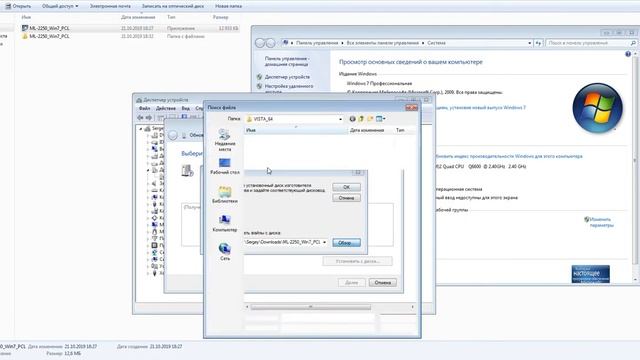Open the driver path dropdown arrow

pyautogui.click(x=324, y=242)
